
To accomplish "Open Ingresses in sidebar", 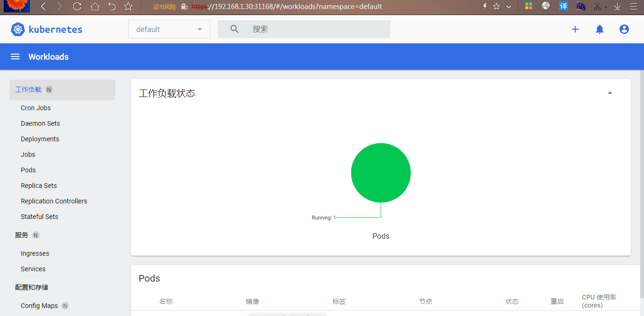I will (35, 253).
